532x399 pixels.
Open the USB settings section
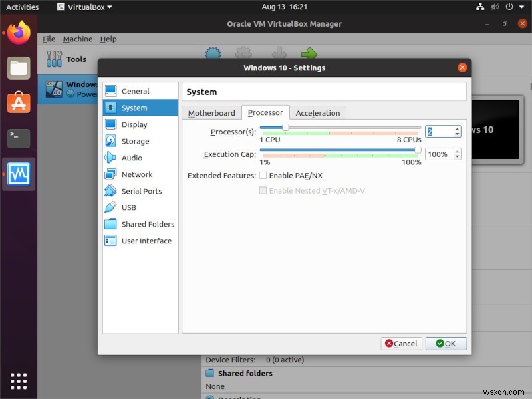click(x=127, y=207)
